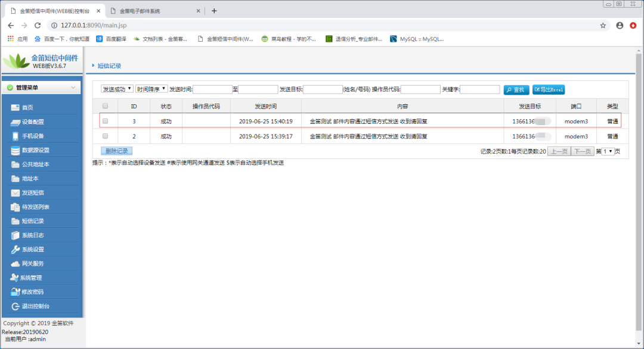Click the 短信记录 page heading
Image resolution: width=644 pixels, height=349 pixels.
point(109,66)
